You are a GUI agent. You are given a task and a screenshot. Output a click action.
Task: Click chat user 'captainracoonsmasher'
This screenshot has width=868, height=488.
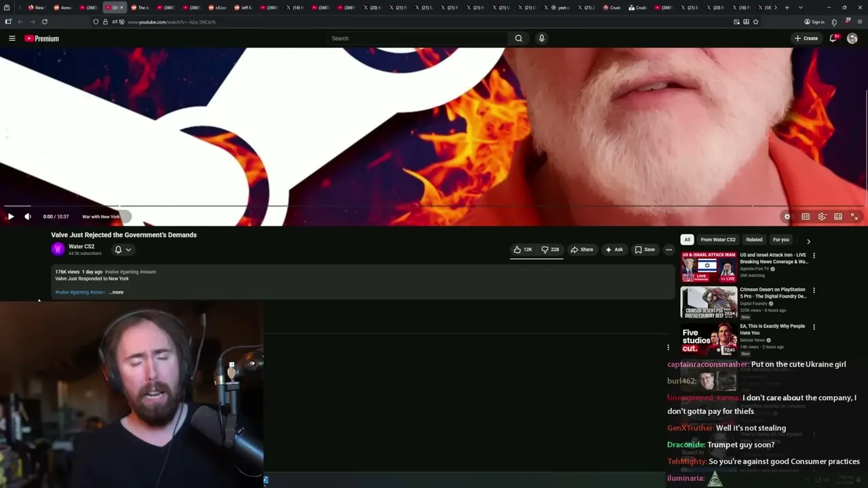(708, 365)
